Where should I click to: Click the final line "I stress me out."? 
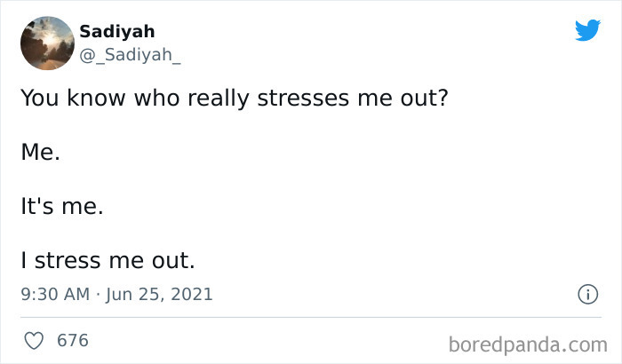click(107, 262)
